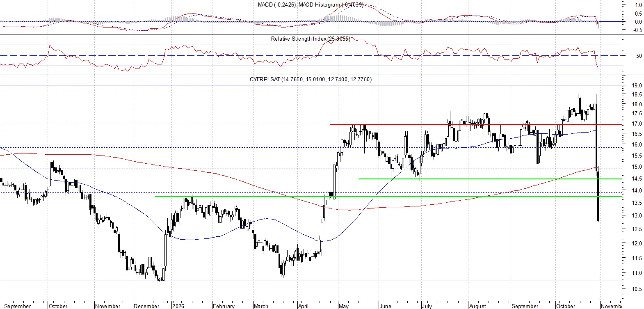The width and height of the screenshot is (644, 309).
Task: Click the June label on date axis
Action: [386, 306]
